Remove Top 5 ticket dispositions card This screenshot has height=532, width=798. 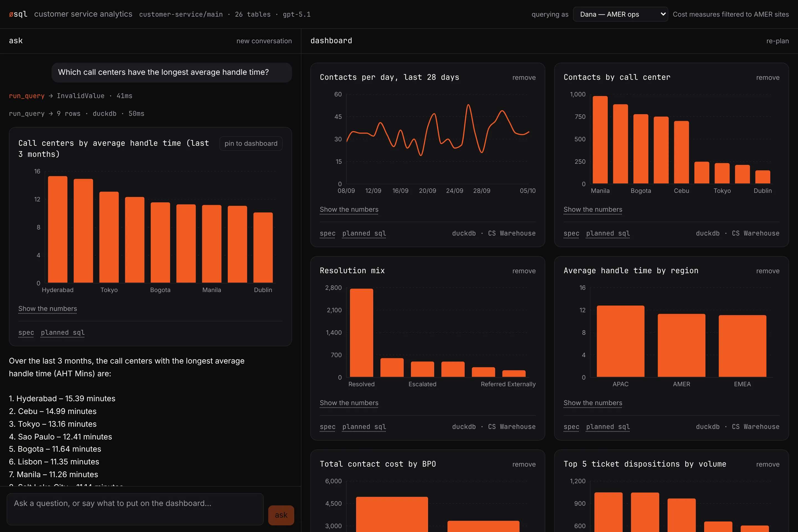pos(768,464)
